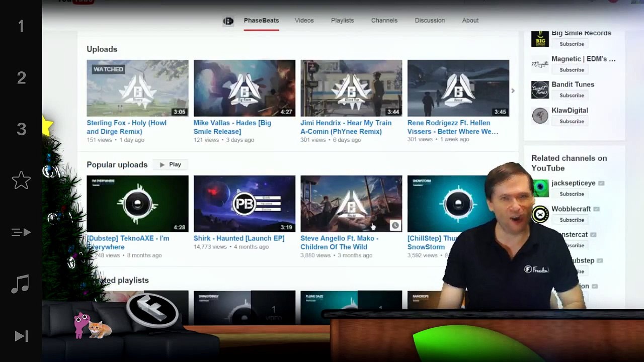Subscribe to KlawDigital
The width and height of the screenshot is (644, 362).
(572, 121)
